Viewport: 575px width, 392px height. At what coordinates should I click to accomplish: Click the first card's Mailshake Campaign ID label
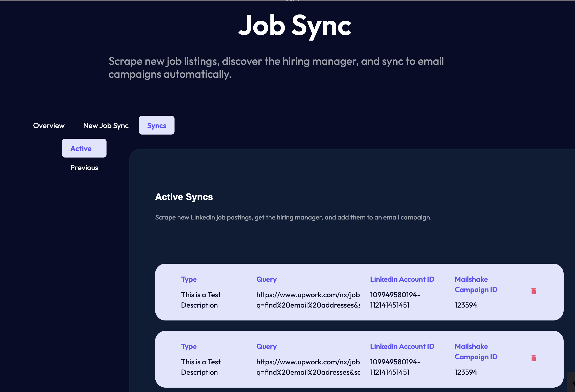coord(476,284)
